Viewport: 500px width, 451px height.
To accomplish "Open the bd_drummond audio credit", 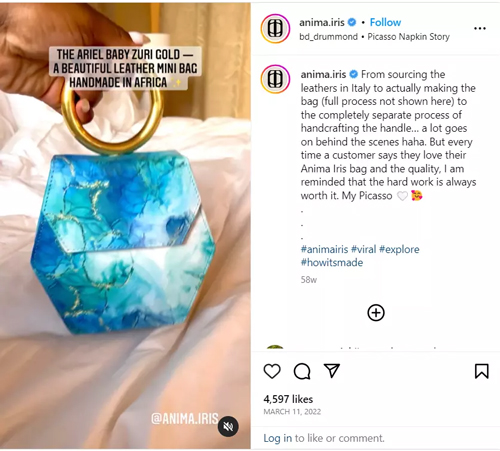I will point(328,37).
